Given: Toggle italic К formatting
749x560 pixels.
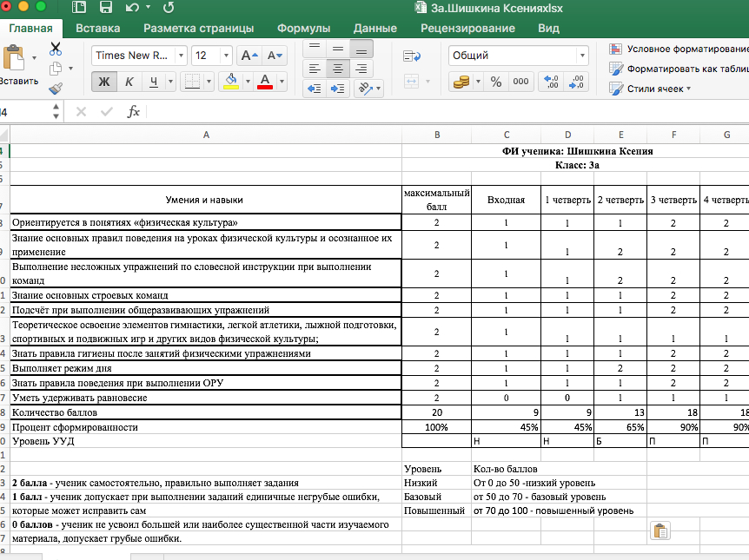Looking at the screenshot, I should pyautogui.click(x=129, y=82).
